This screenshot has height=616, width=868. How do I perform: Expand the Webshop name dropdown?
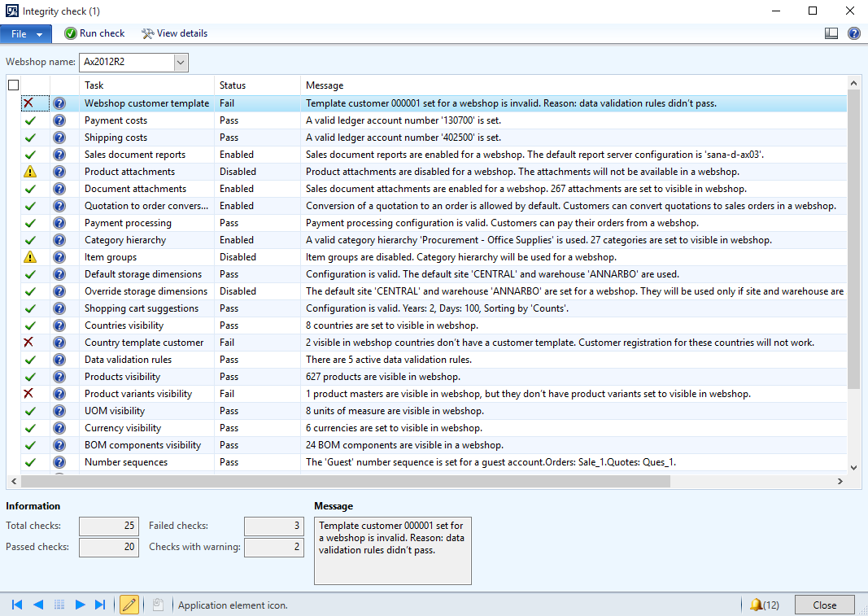click(x=181, y=62)
